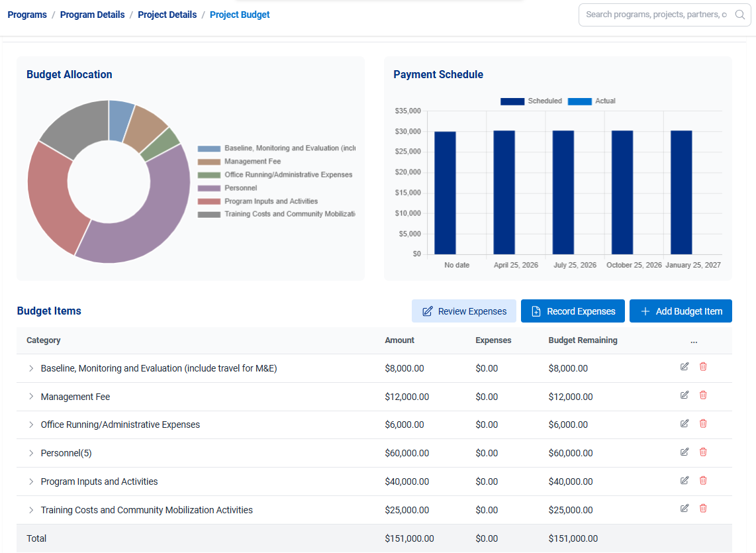Click the $60,000.00 Personnel amount cell
The height and width of the screenshot is (553, 756).
point(407,453)
